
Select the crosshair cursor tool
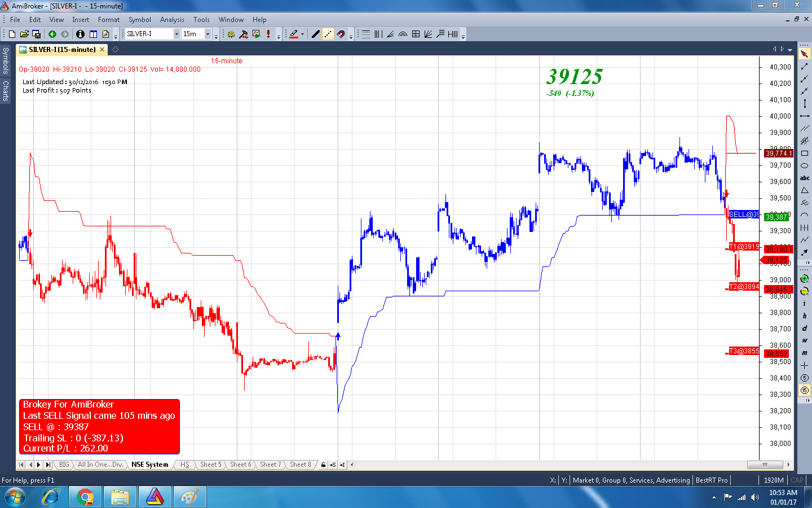(805, 365)
